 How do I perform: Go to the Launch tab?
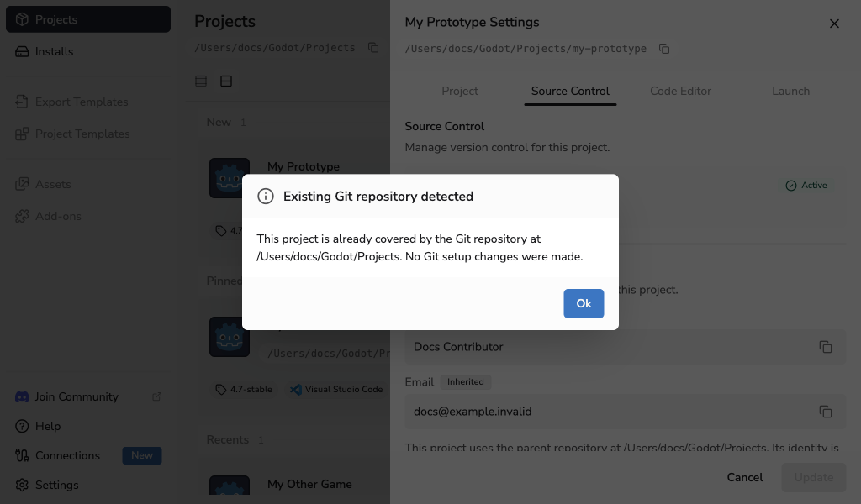click(790, 91)
